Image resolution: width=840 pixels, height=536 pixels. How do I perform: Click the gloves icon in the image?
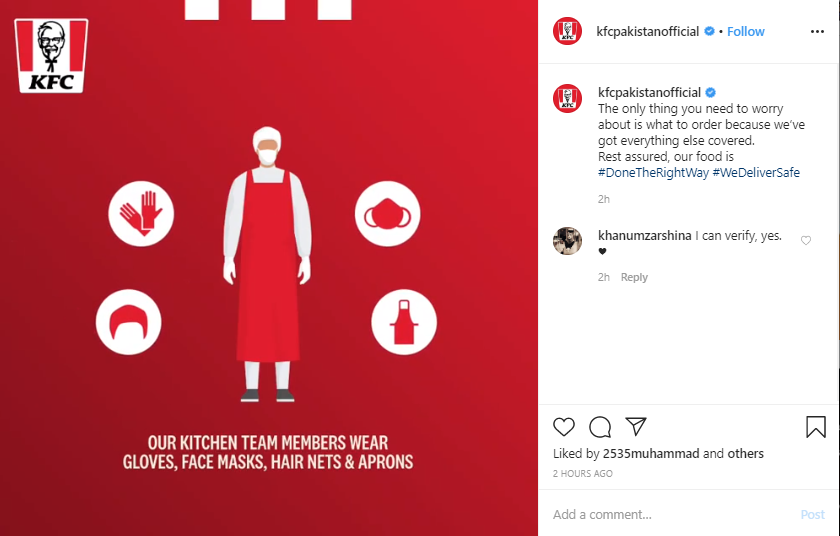pyautogui.click(x=141, y=214)
